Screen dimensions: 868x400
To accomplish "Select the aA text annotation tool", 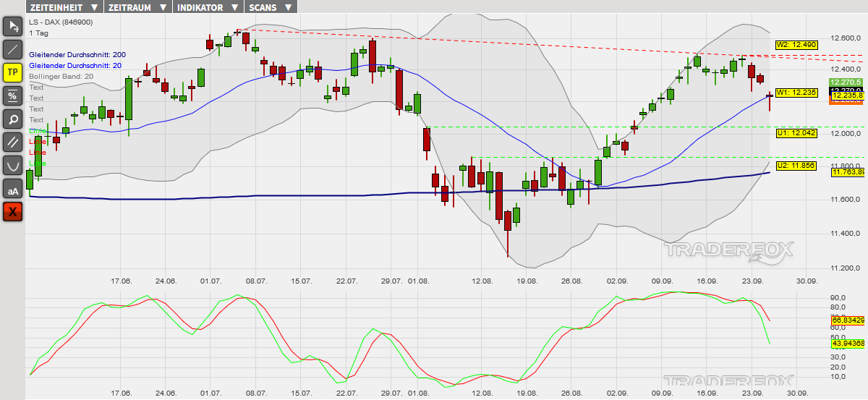I will click(13, 189).
